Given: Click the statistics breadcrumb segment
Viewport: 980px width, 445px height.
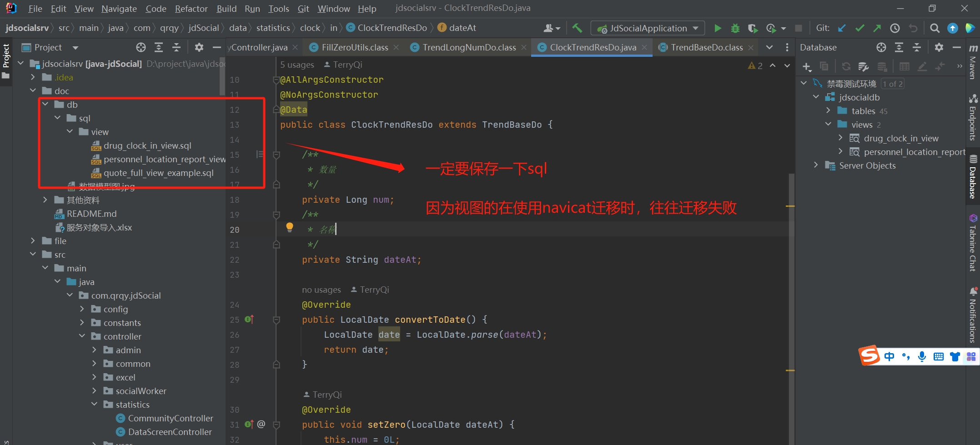Looking at the screenshot, I should 273,28.
